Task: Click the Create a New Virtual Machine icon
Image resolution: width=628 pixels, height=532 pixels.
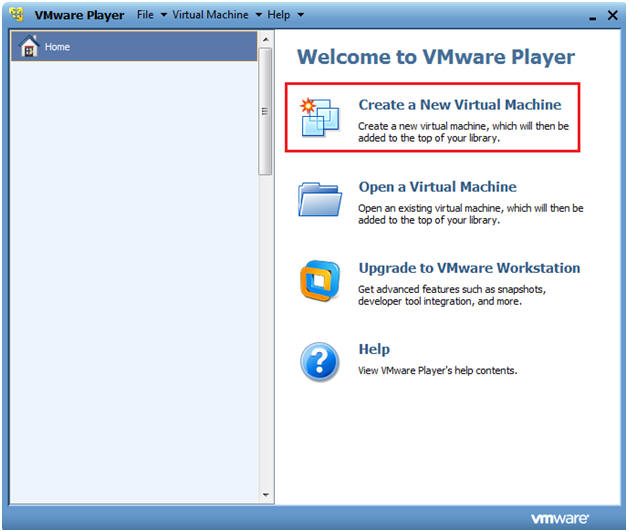Action: click(320, 117)
